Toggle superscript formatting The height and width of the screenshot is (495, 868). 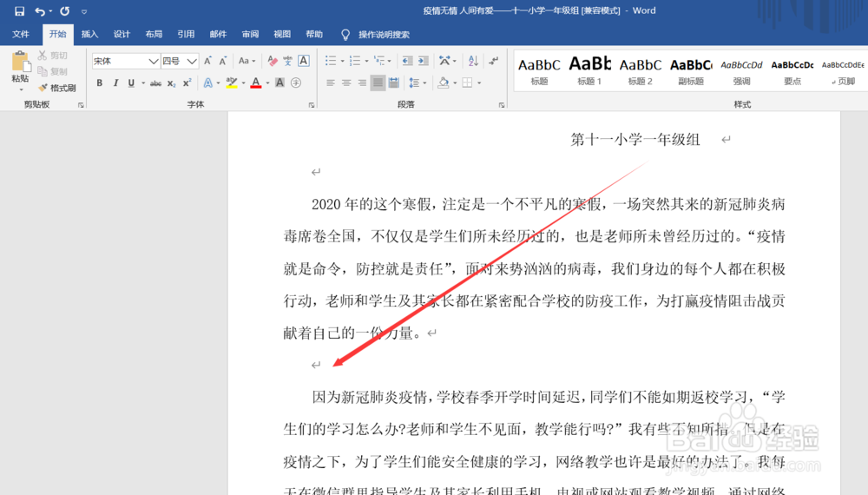point(187,83)
